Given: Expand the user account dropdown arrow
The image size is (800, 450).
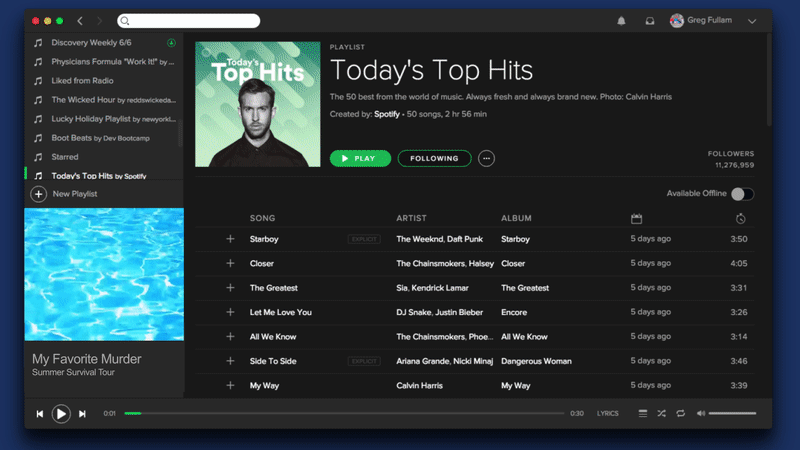Looking at the screenshot, I should pos(752,21).
